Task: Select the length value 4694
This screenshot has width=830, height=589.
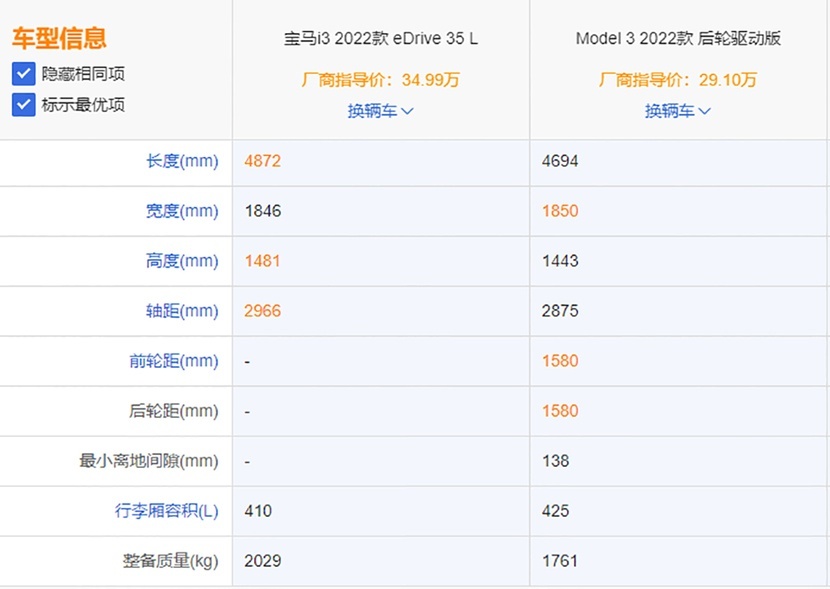Action: 560,161
